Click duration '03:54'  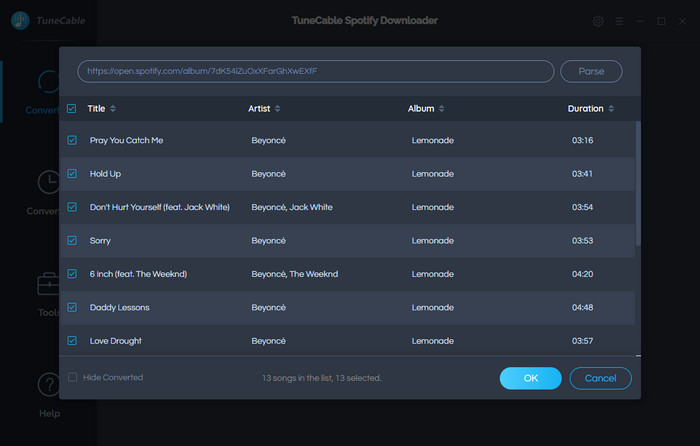click(583, 207)
